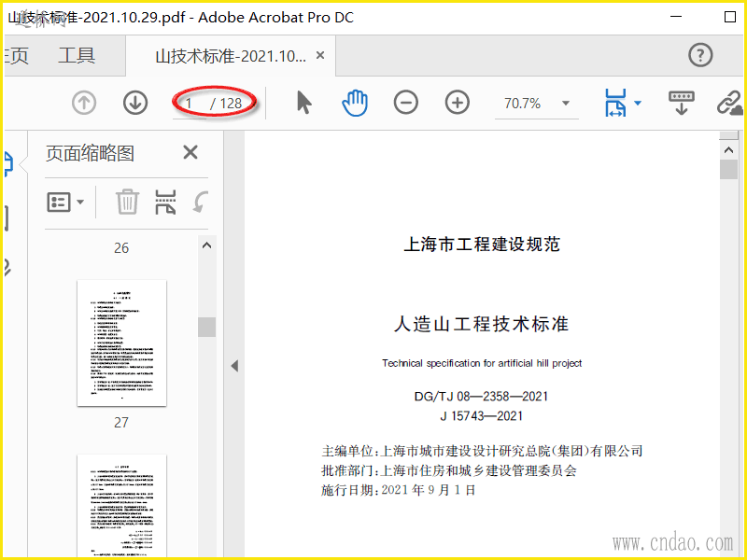Click the thumbnail panel scroll up arrow
The image size is (747, 560).
point(206,246)
